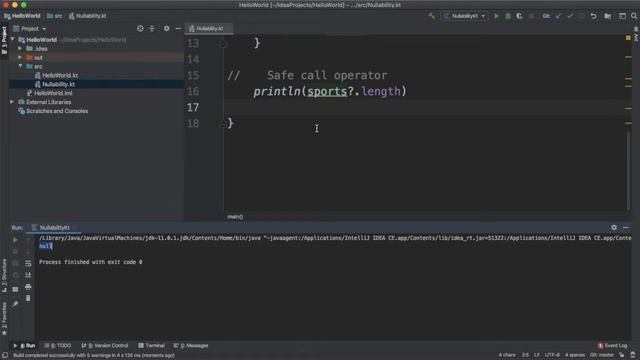The height and width of the screenshot is (360, 640).
Task: Collapse the src folder
Action: click(x=20, y=66)
